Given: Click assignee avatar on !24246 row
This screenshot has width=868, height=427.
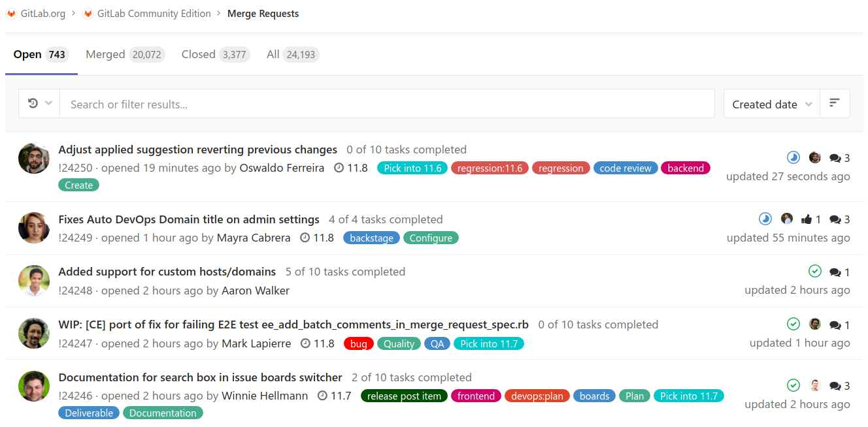Looking at the screenshot, I should [x=814, y=385].
